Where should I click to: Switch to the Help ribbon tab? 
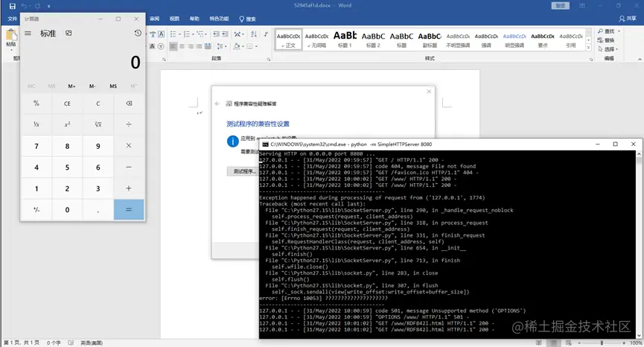point(194,19)
